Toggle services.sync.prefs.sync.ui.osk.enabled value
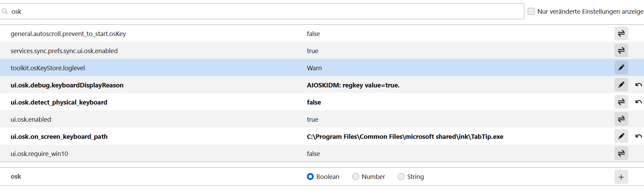644x194 pixels. click(621, 50)
